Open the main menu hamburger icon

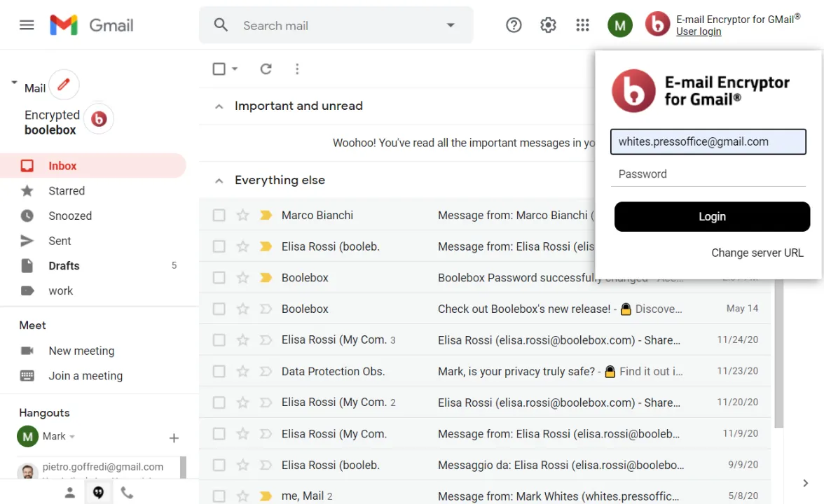(27, 24)
